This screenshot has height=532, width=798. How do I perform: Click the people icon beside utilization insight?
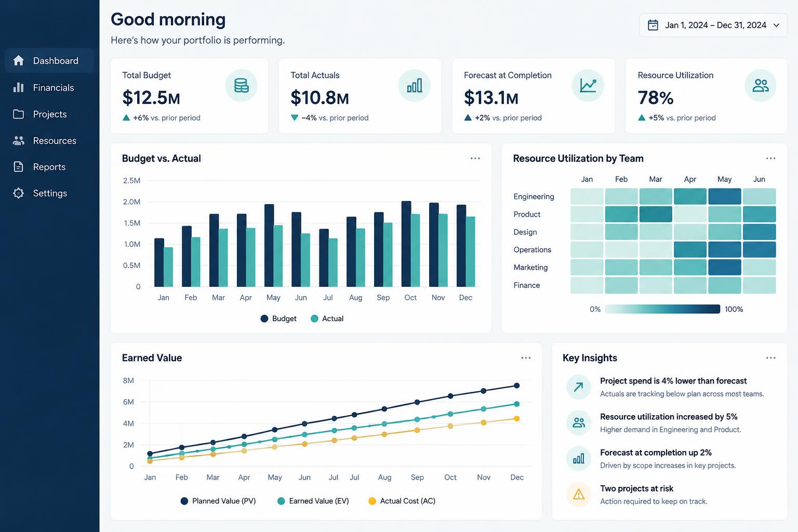point(579,422)
